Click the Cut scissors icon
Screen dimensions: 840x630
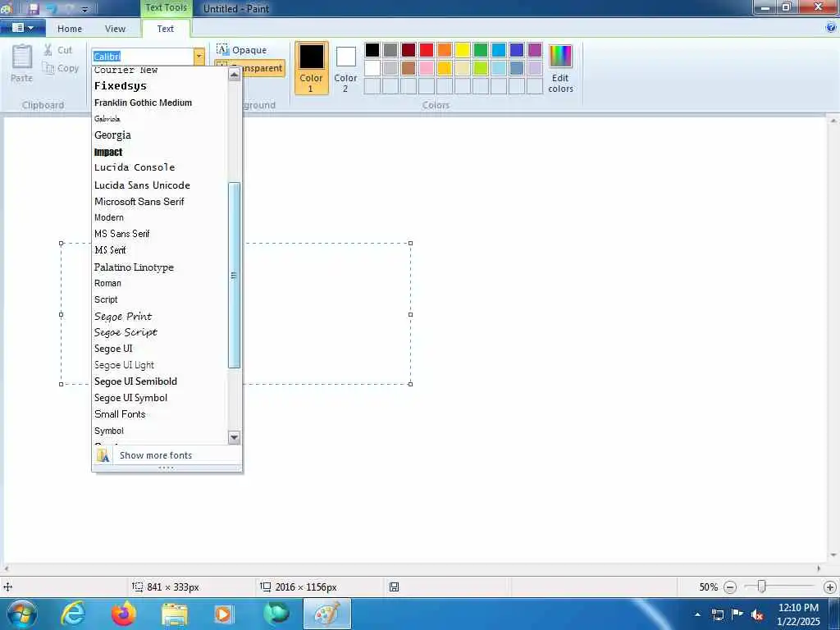[x=48, y=50]
